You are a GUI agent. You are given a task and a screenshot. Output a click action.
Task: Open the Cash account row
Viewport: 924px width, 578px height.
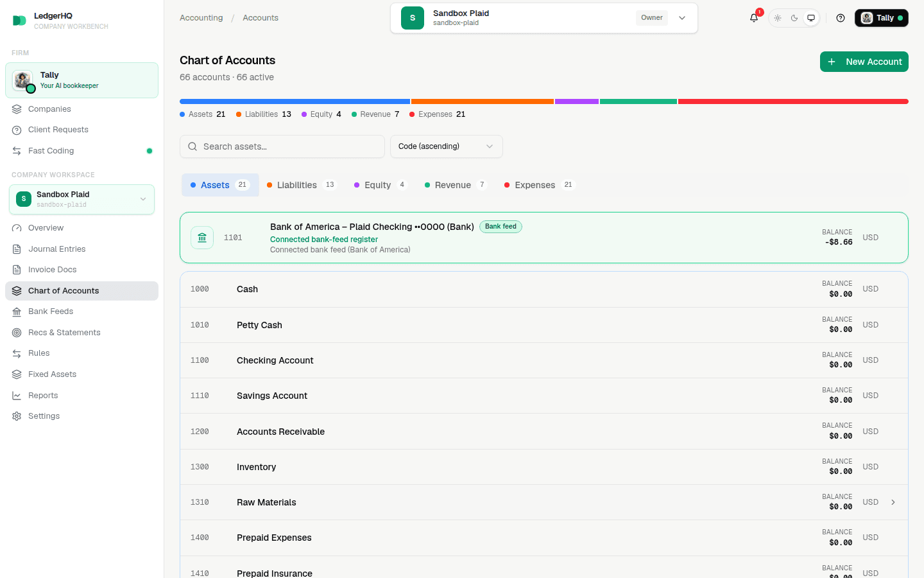click(544, 290)
